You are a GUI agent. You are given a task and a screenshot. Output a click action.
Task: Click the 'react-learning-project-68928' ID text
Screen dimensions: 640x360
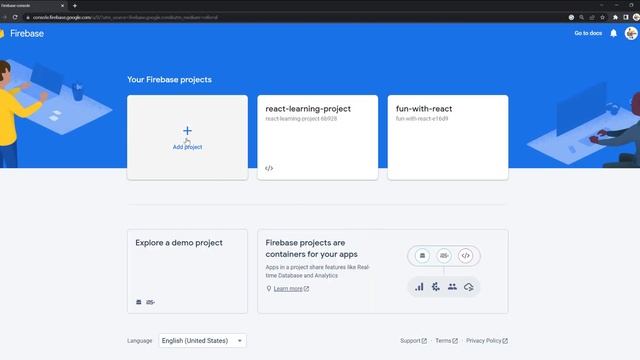tap(301, 119)
